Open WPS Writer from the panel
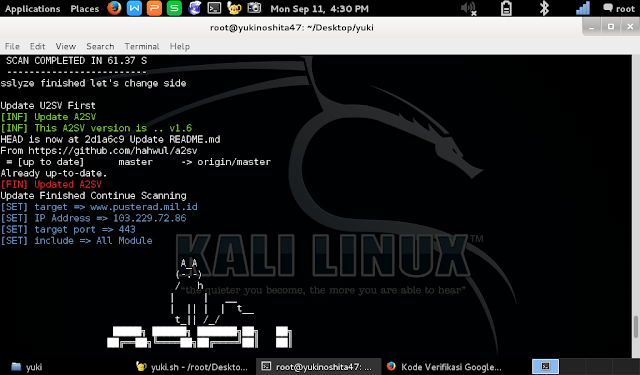The width and height of the screenshot is (640, 375). pyautogui.click(x=134, y=8)
